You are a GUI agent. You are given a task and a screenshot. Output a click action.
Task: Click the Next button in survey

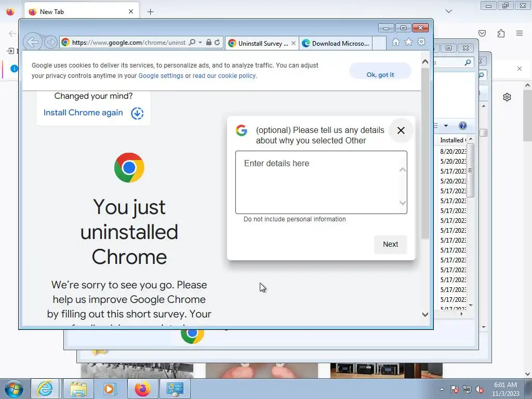pyautogui.click(x=390, y=244)
